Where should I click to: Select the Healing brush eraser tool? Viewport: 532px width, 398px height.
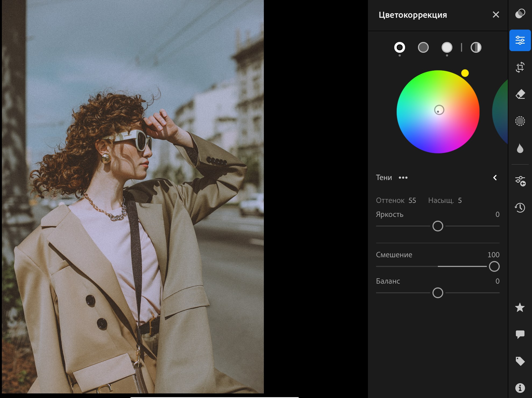520,94
